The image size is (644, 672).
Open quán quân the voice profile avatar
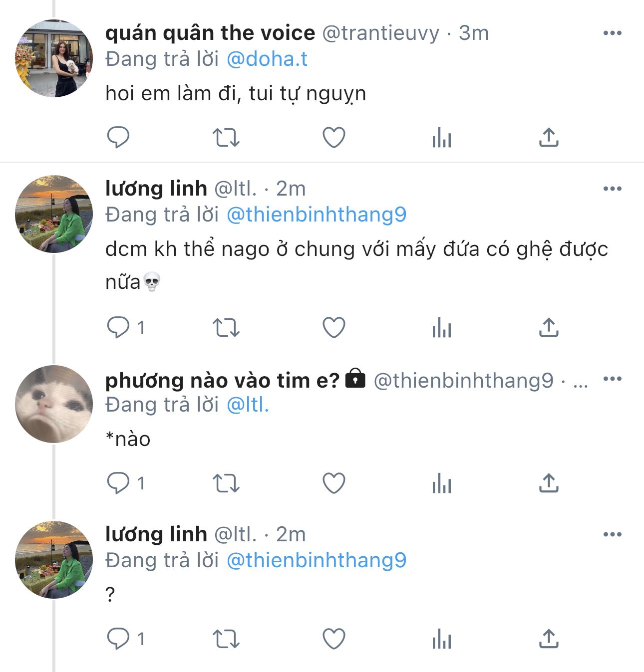coord(54,58)
